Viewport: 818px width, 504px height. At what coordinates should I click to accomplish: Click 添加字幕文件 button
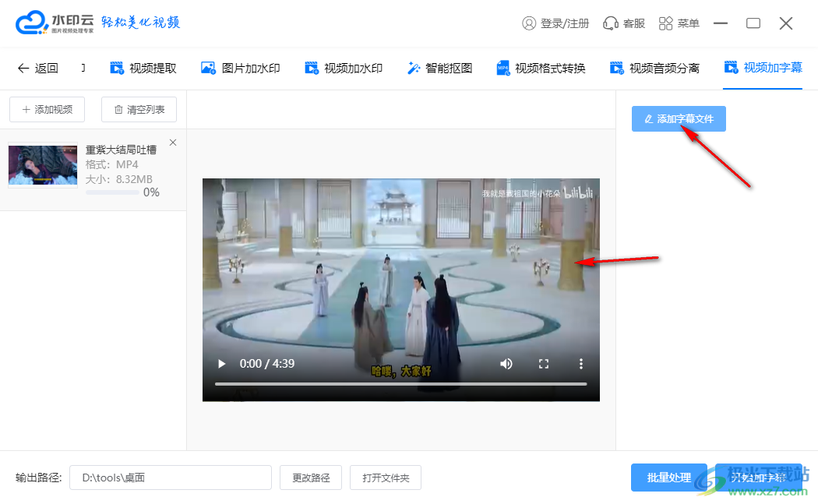679,119
